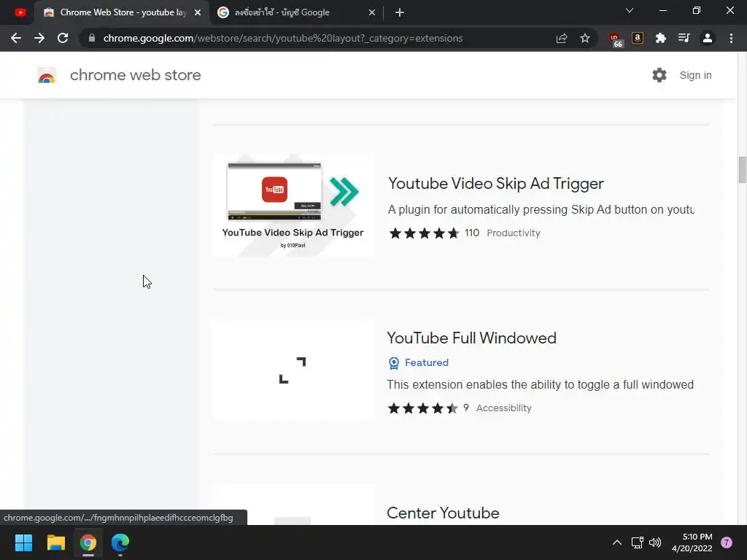Open YouTube Full Windowed thumbnail image
This screenshot has width=747, height=560.
tap(293, 370)
